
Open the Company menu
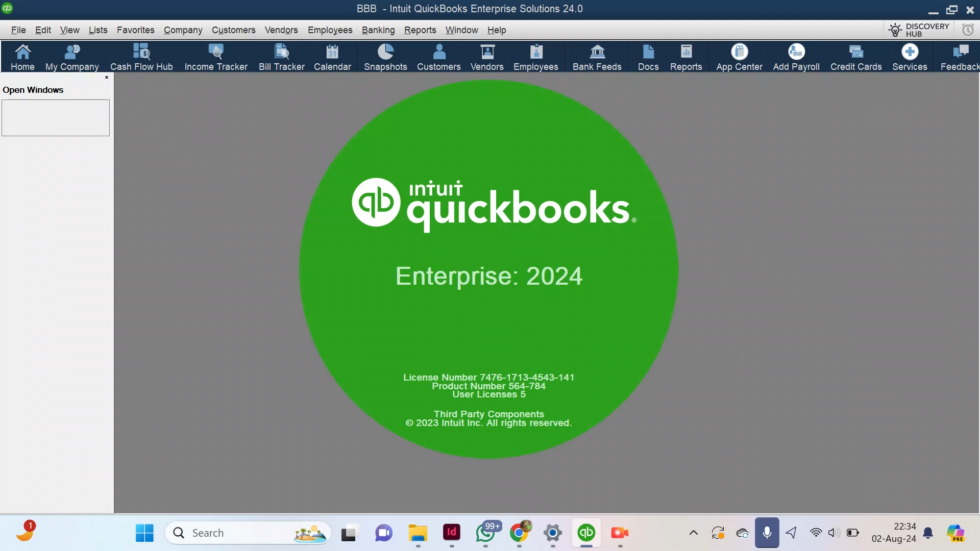[x=183, y=30]
